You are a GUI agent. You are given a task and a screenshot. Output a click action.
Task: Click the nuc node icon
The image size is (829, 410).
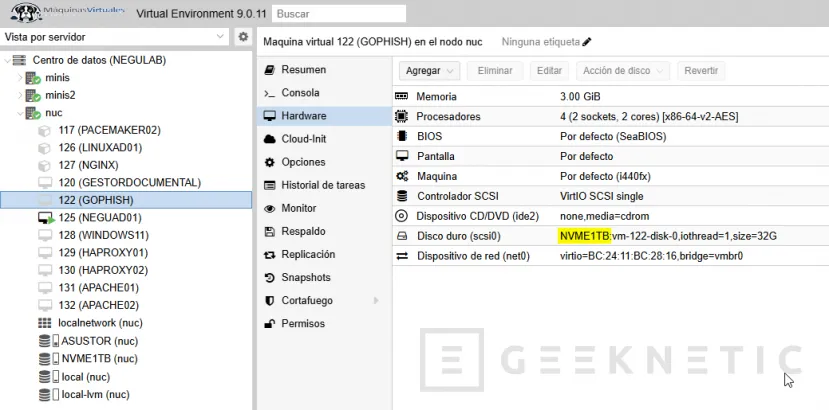point(33,113)
